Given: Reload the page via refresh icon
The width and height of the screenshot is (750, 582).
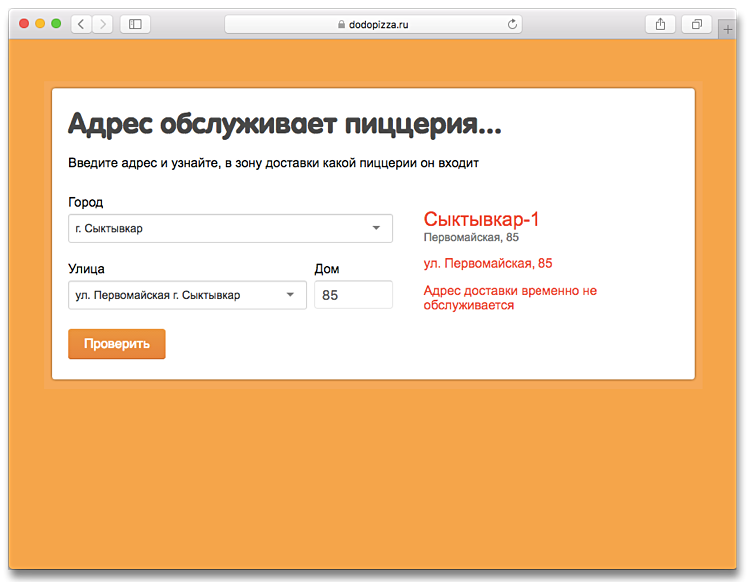Looking at the screenshot, I should pyautogui.click(x=512, y=24).
